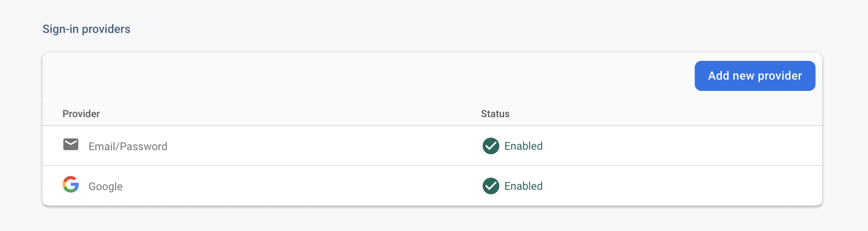The width and height of the screenshot is (868, 231).
Task: Click the word 'provider' on the blue button
Action: (x=780, y=76)
